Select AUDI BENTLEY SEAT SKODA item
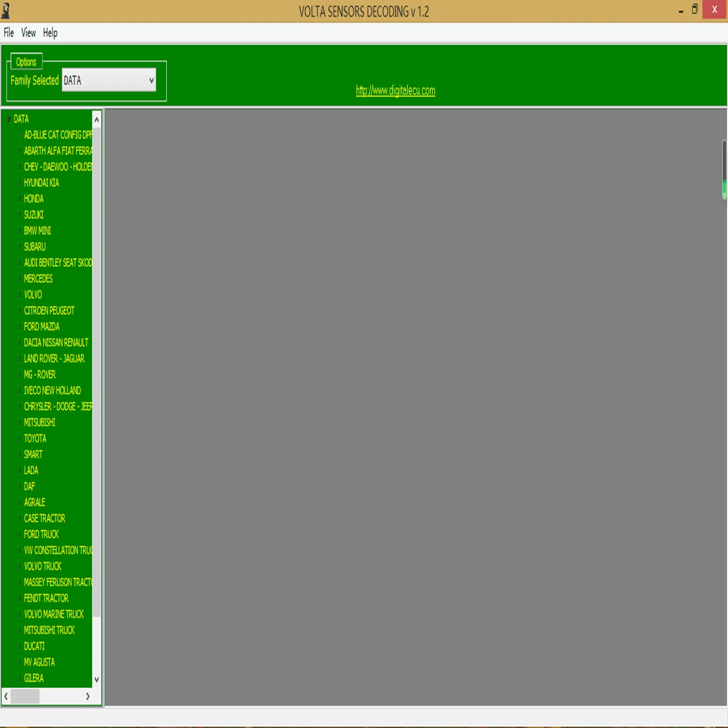 58,263
